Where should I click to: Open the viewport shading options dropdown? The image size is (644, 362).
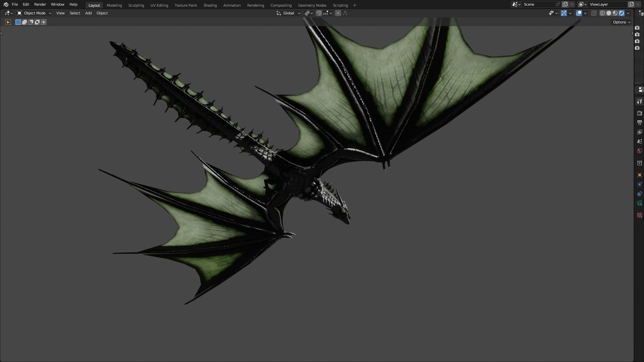pos(628,13)
